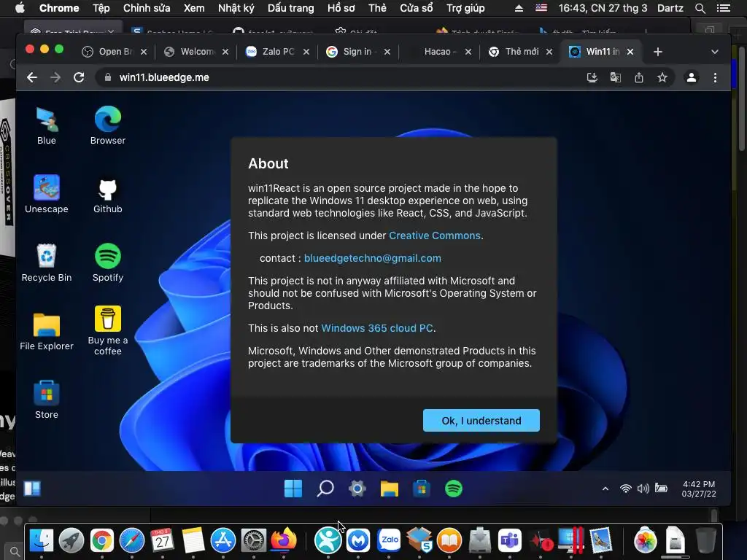
Task: Click the translate page icon
Action: [x=616, y=77]
